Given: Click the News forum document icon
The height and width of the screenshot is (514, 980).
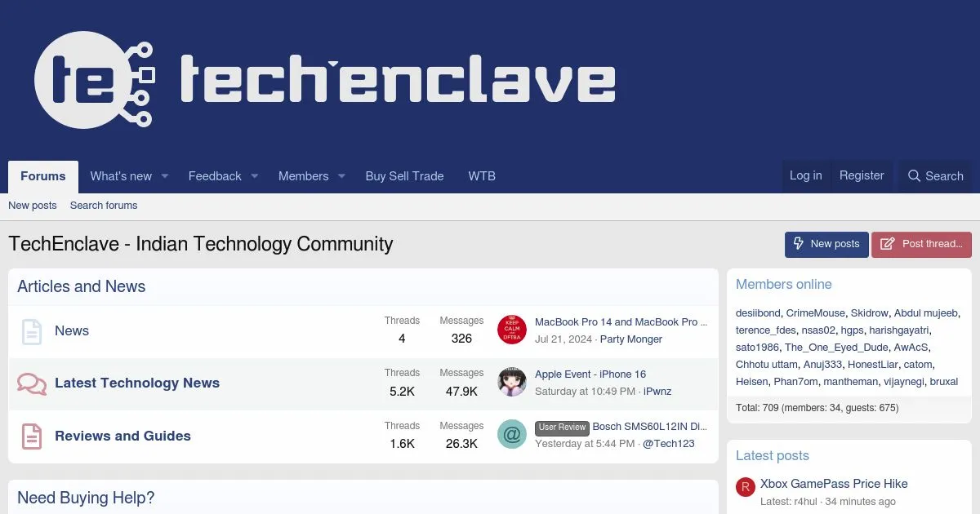Looking at the screenshot, I should (31, 331).
